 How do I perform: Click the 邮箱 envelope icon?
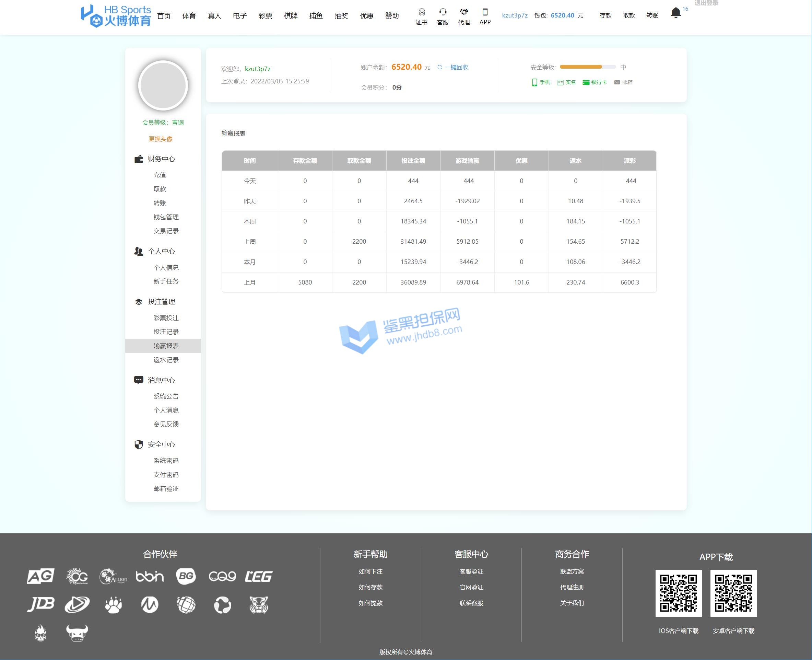pos(617,82)
